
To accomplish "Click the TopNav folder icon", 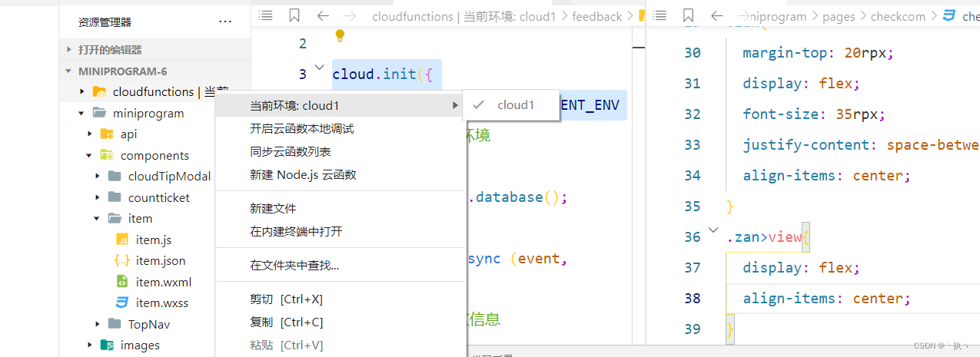I will tap(115, 324).
